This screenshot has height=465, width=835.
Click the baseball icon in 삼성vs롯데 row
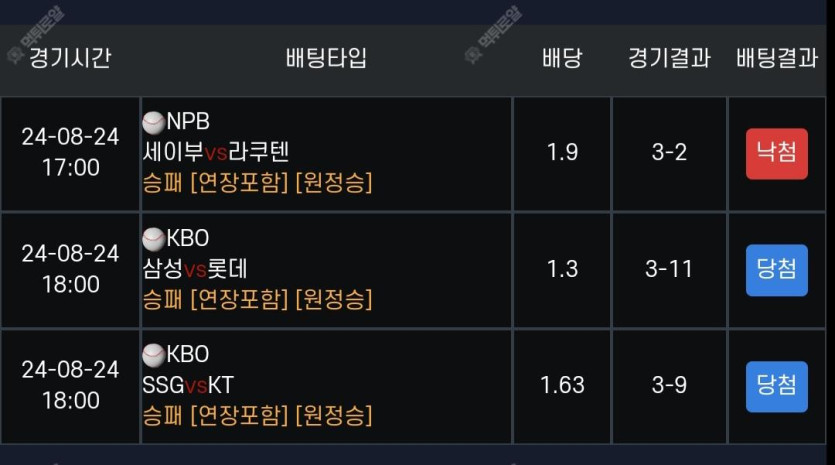pyautogui.click(x=153, y=239)
